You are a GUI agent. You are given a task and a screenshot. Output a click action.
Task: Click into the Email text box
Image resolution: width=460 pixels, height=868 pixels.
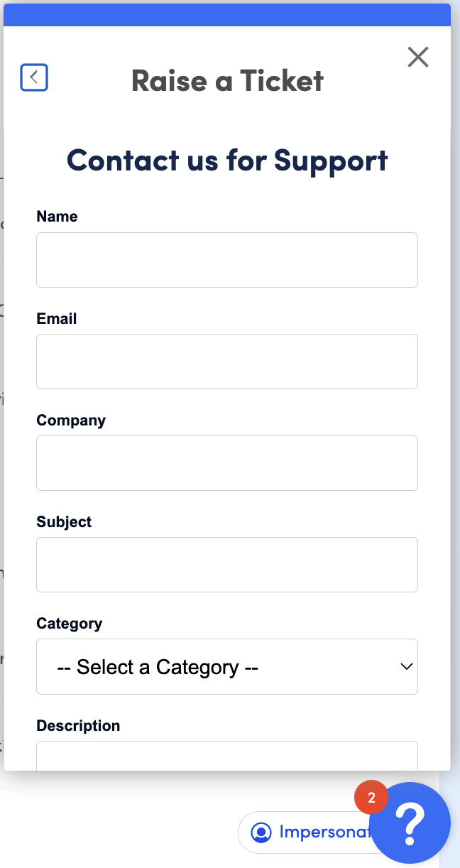227,362
